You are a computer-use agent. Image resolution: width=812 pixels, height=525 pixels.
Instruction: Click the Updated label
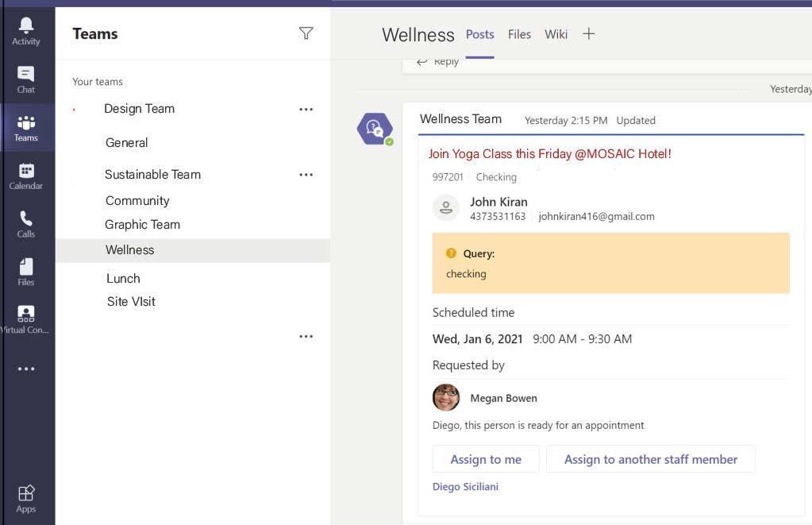pos(636,120)
